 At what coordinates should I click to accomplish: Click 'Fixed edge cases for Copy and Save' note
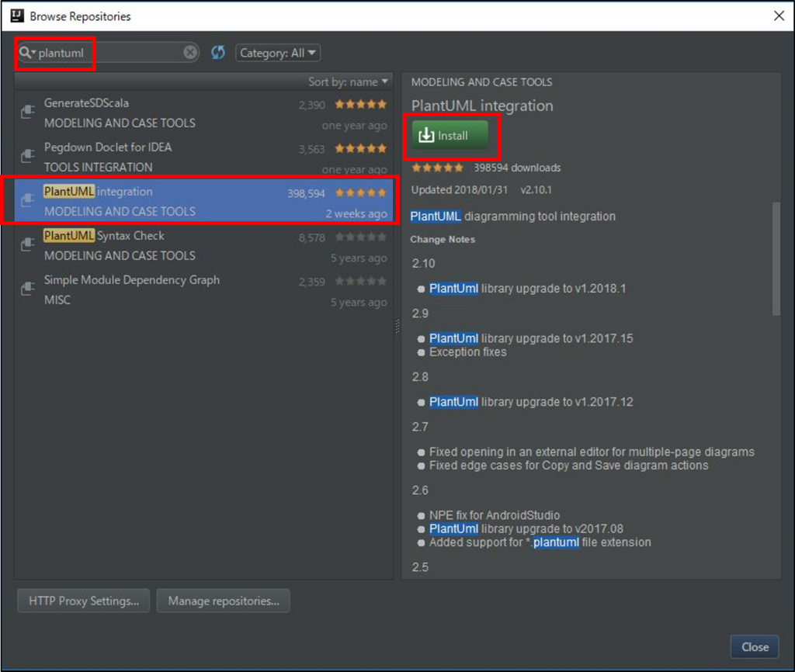click(x=568, y=466)
